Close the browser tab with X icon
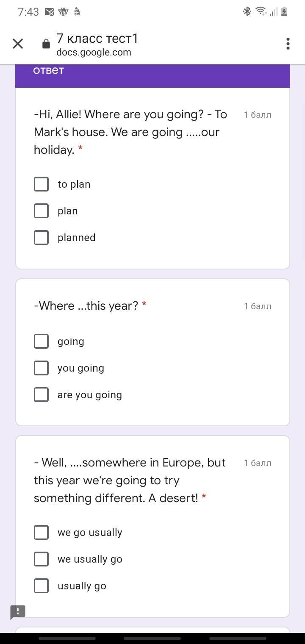305x644 pixels. pos(18,44)
